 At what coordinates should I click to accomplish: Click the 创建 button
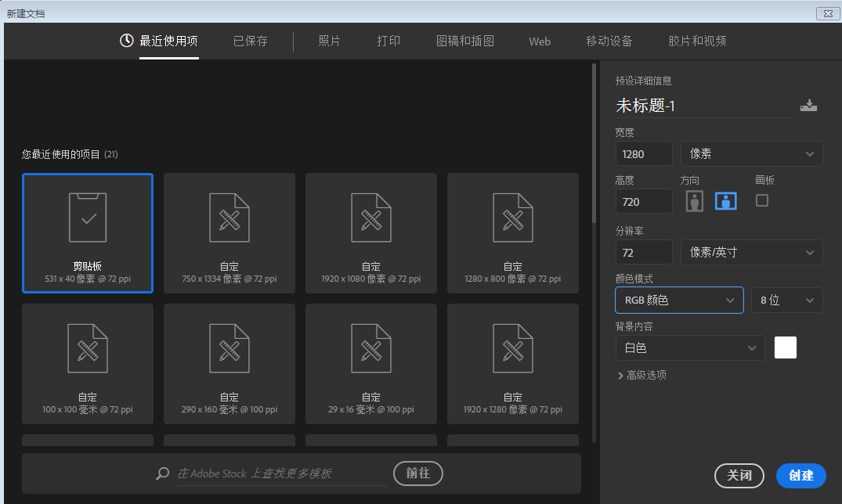point(800,476)
